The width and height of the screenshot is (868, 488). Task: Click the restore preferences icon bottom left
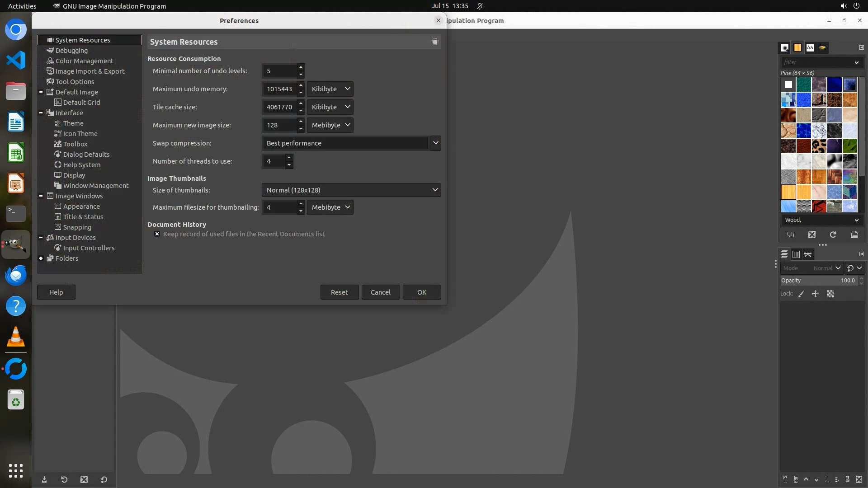64,479
